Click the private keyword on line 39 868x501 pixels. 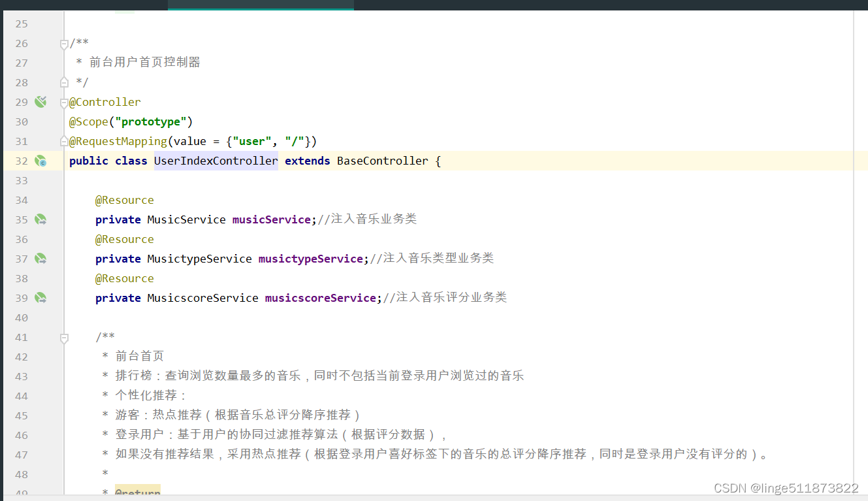pyautogui.click(x=118, y=298)
